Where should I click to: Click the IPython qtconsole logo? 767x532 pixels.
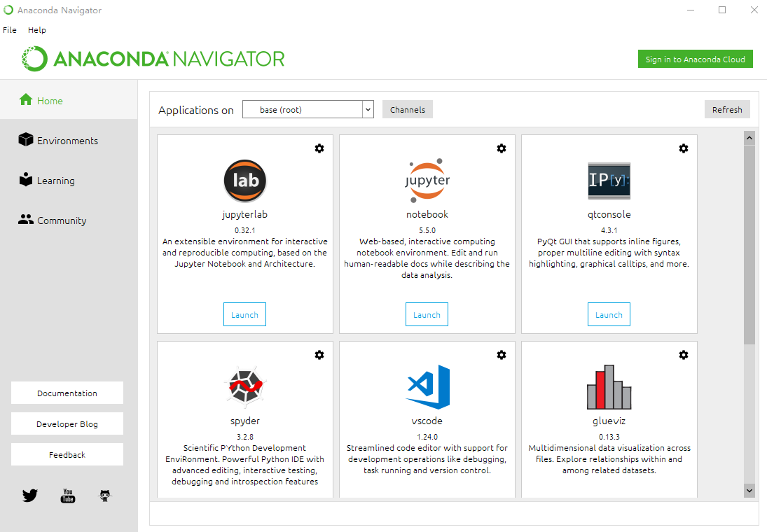pyautogui.click(x=609, y=181)
